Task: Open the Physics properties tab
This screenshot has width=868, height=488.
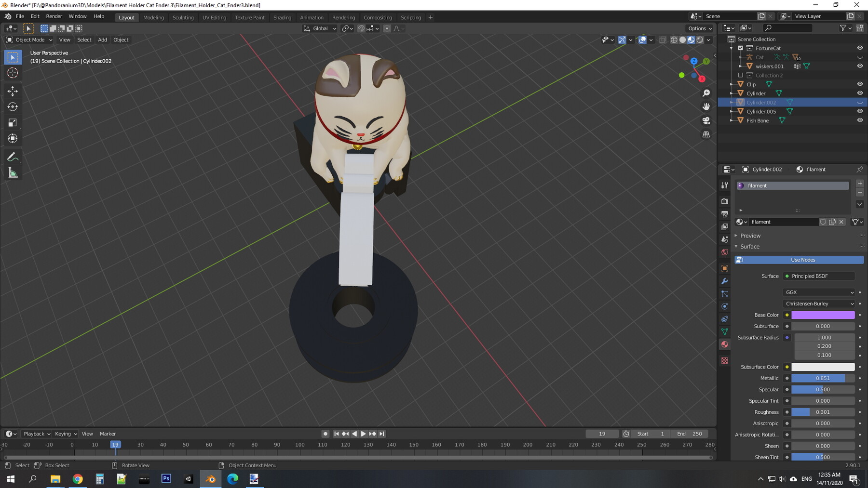Action: pyautogui.click(x=724, y=306)
